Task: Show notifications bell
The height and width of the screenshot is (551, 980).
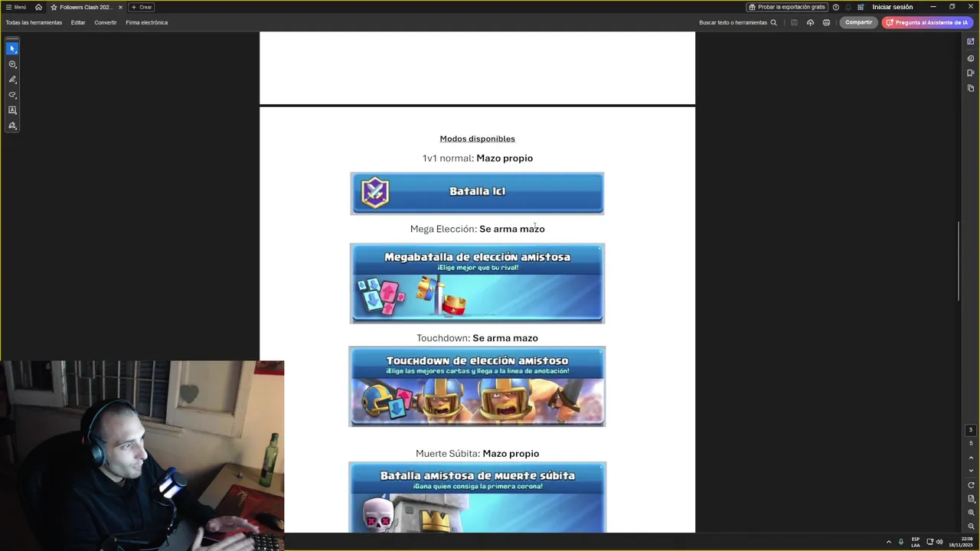Action: pos(848,7)
